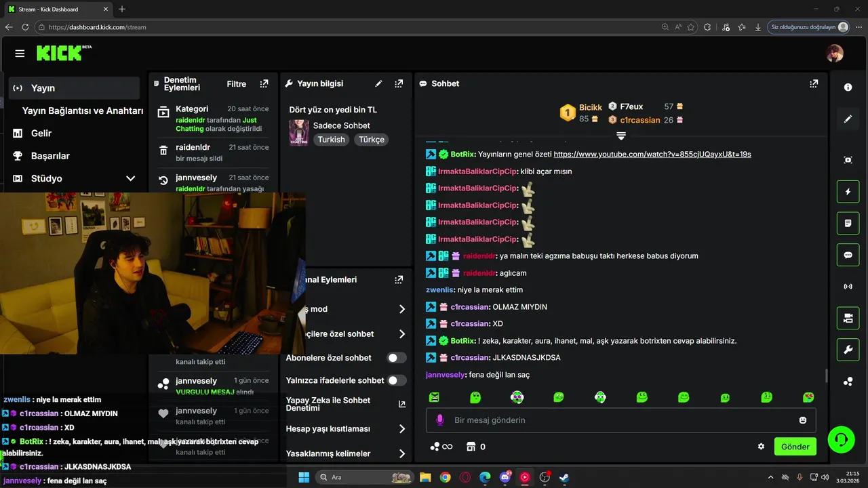Open Steam from the taskbar
The height and width of the screenshot is (488, 868).
tap(564, 477)
